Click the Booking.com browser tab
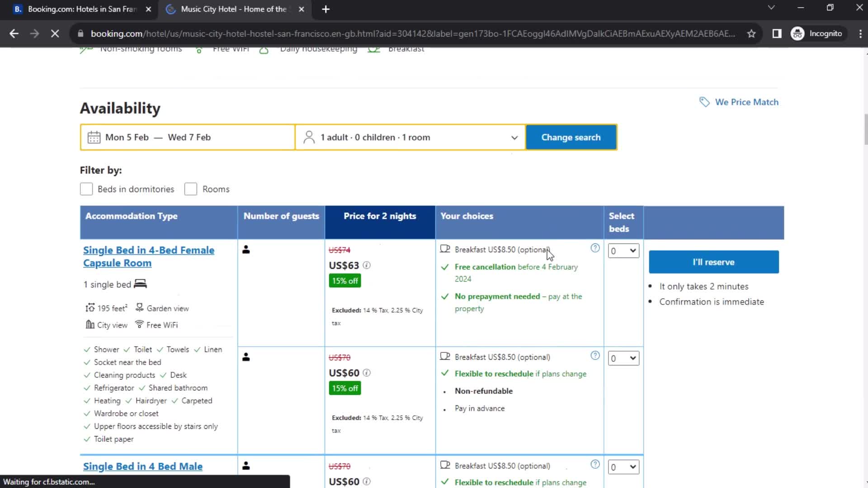This screenshot has width=868, height=488. coord(80,9)
